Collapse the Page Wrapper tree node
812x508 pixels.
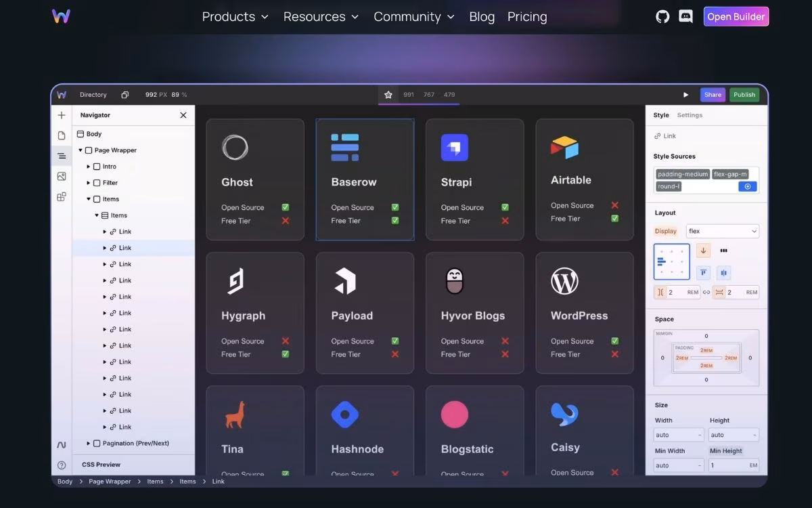(x=81, y=150)
